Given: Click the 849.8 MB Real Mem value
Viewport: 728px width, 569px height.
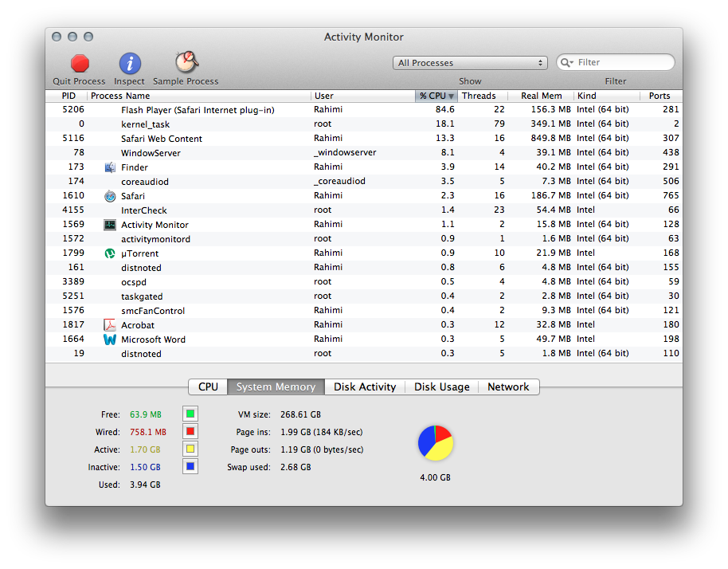Looking at the screenshot, I should pos(551,139).
